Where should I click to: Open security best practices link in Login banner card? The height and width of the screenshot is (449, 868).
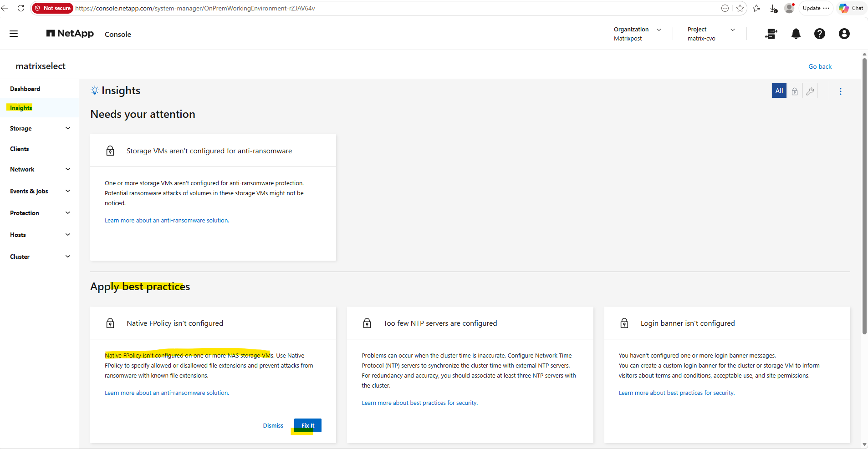[676, 393]
